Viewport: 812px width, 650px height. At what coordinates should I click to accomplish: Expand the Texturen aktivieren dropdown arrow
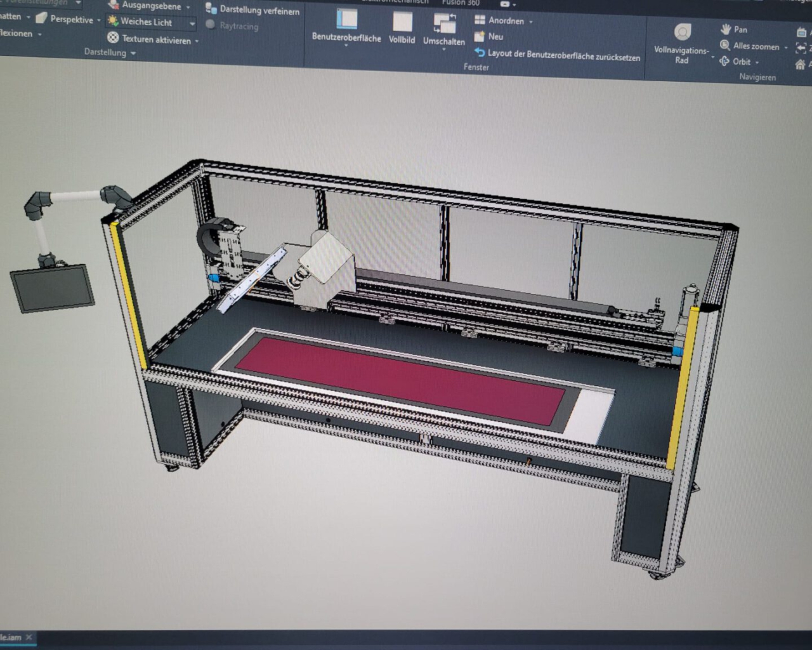click(197, 41)
